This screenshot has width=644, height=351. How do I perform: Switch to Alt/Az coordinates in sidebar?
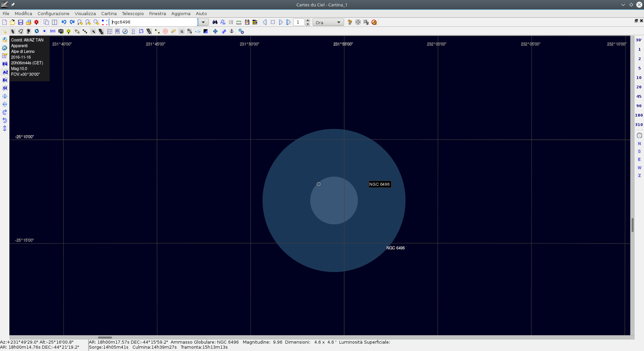click(x=5, y=72)
